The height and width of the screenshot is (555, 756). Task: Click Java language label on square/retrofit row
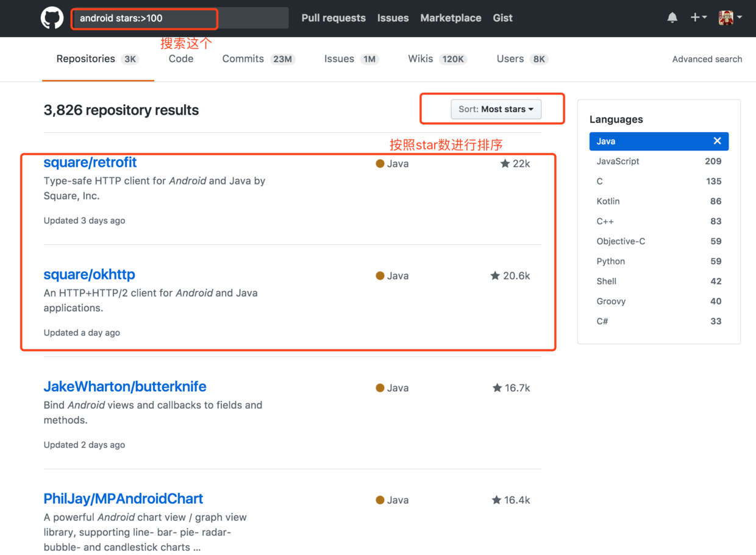(392, 163)
